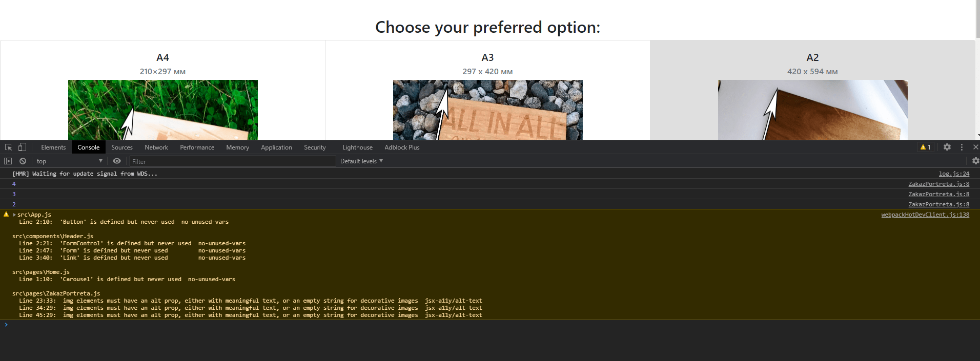This screenshot has height=361, width=980.
Task: Clear the console
Action: tap(23, 161)
